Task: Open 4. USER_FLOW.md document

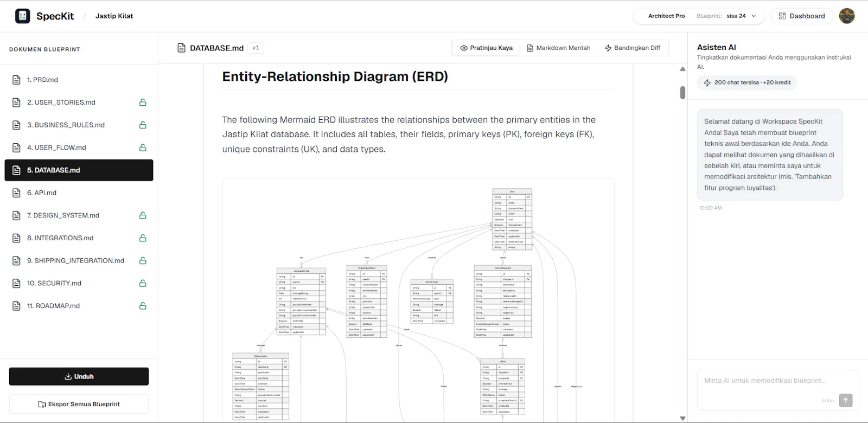Action: pyautogui.click(x=79, y=148)
